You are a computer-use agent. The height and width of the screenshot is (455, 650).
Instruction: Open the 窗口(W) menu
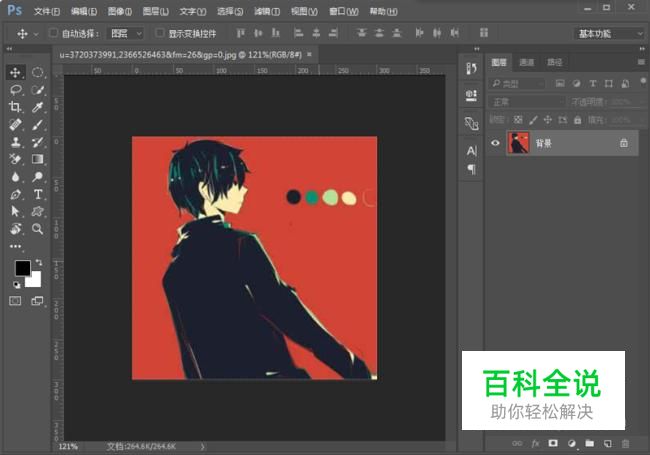tap(344, 12)
